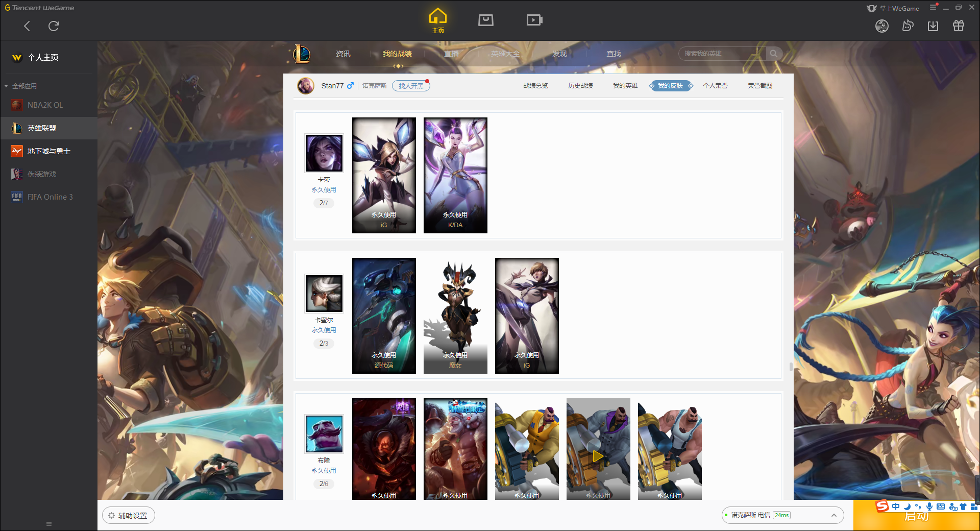
Task: Click the League of Legends logo icon
Action: [302, 54]
